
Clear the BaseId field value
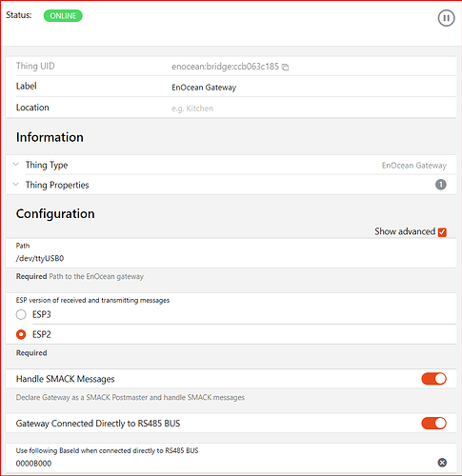tap(442, 463)
